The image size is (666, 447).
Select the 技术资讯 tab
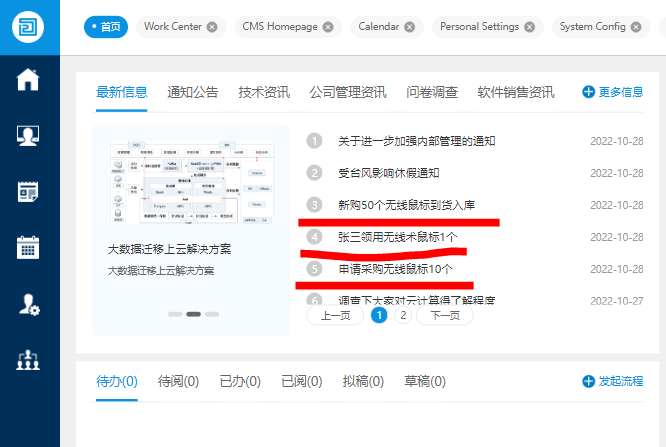[x=264, y=92]
